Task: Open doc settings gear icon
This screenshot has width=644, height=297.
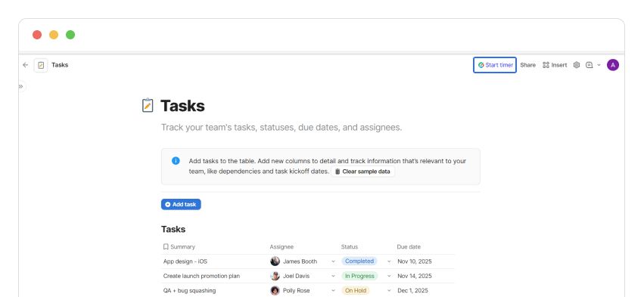Action: (x=576, y=65)
